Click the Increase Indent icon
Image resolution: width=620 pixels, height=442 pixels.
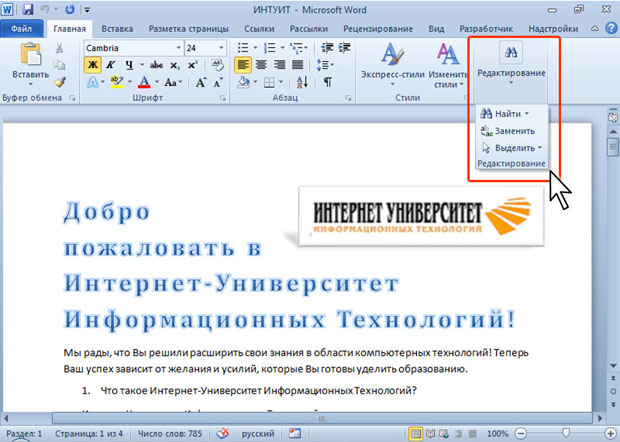[x=344, y=48]
